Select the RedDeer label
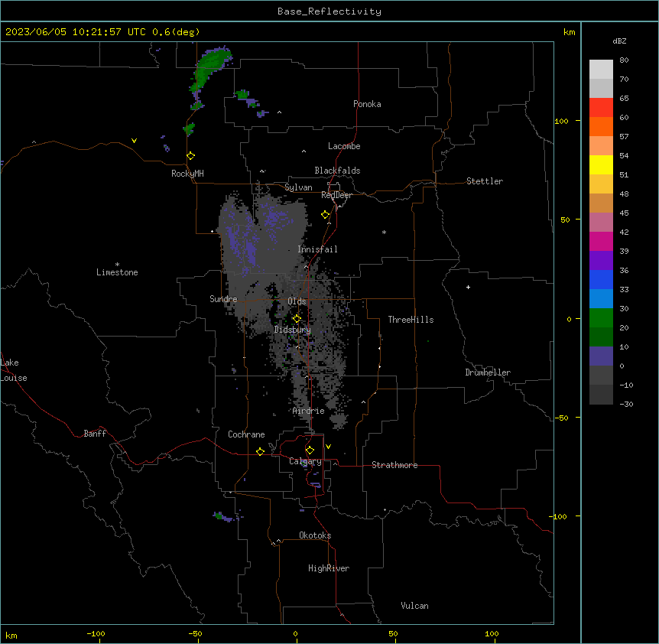Viewport: 659px width, 644px height. coord(336,195)
